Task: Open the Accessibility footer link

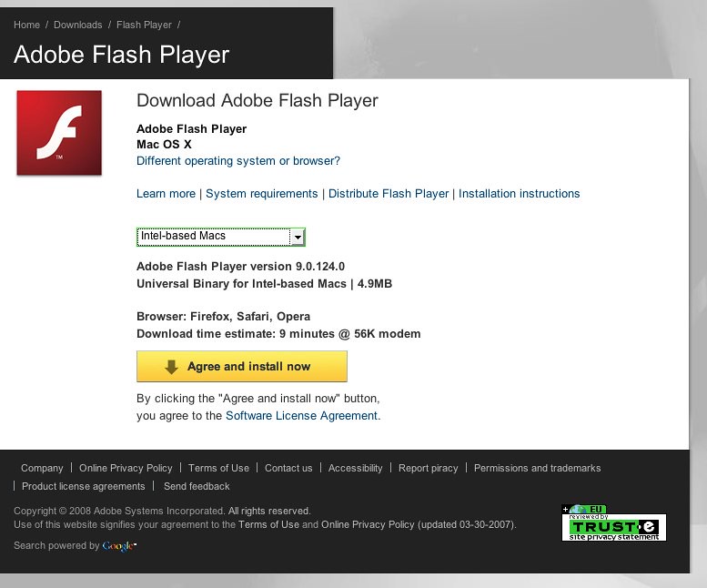Action: point(355,468)
